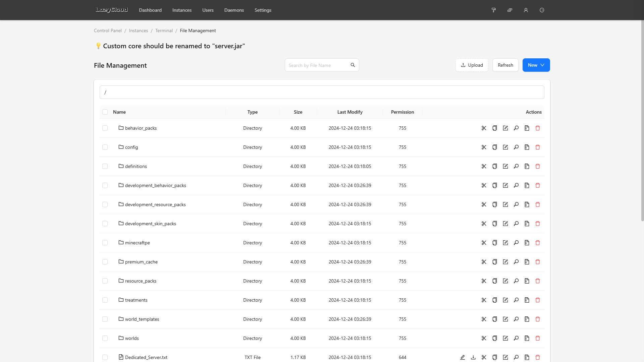Click the Refresh button

pyautogui.click(x=505, y=65)
